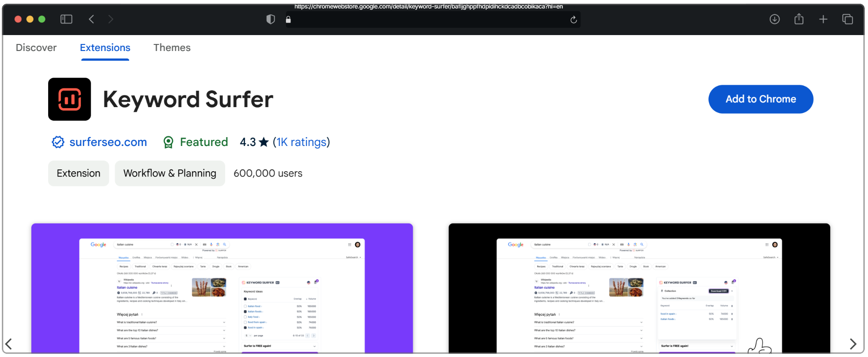Click the Share icon in toolbar
Image resolution: width=868 pixels, height=357 pixels.
[799, 19]
